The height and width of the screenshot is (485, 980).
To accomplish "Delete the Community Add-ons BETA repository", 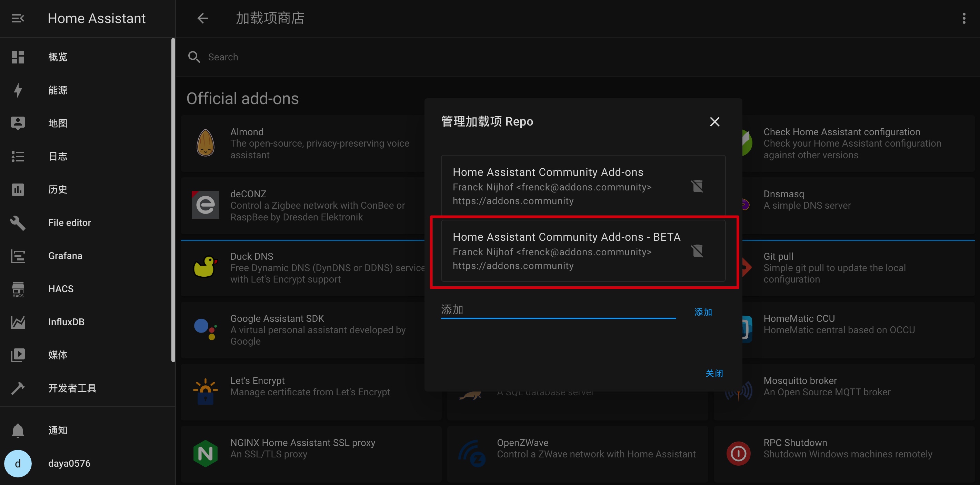I will [697, 251].
